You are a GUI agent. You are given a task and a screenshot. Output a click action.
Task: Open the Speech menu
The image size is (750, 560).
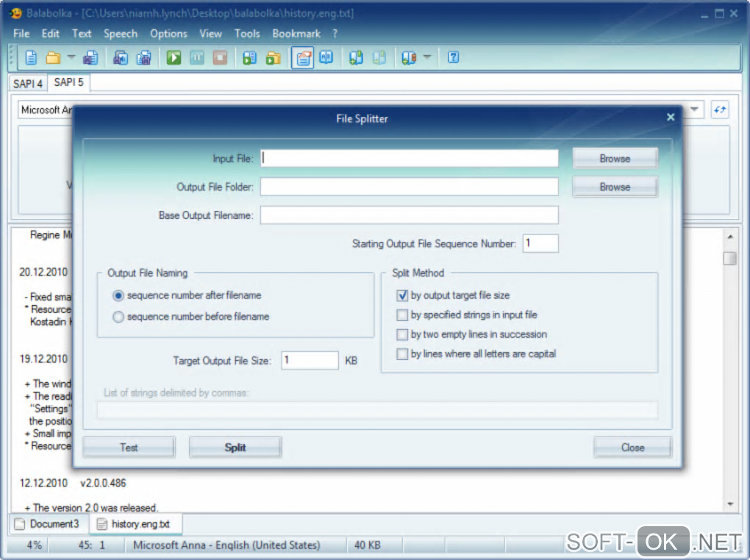[x=121, y=34]
